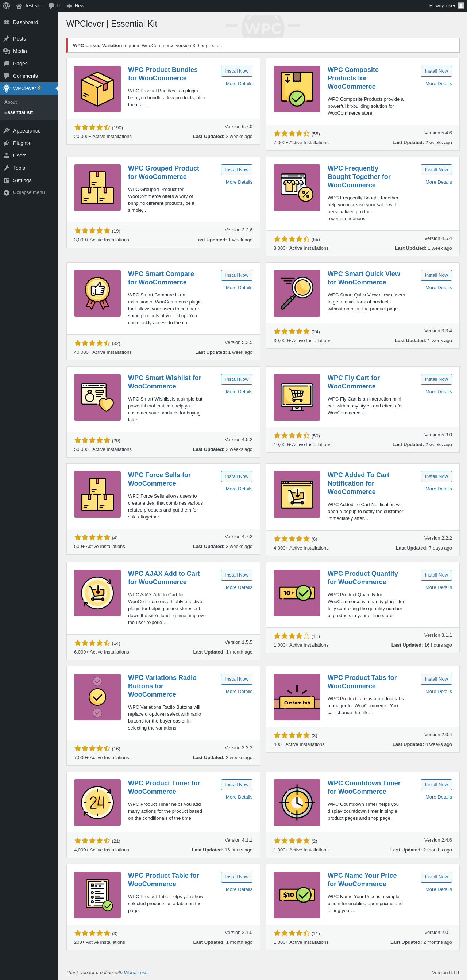View More Details for WPC Name Your Price
This screenshot has height=980, width=467.
point(438,889)
